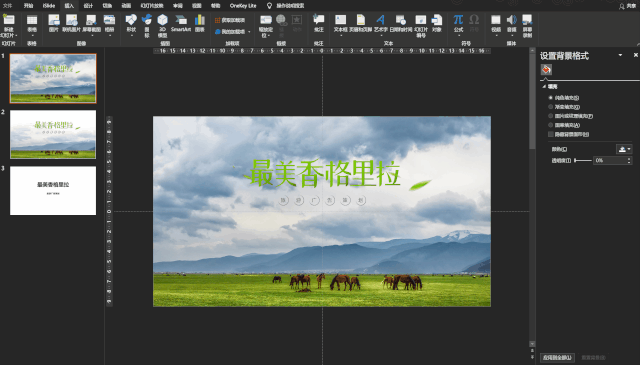Select slide 2 thumbnail
This screenshot has height=365, width=640.
pyautogui.click(x=53, y=134)
